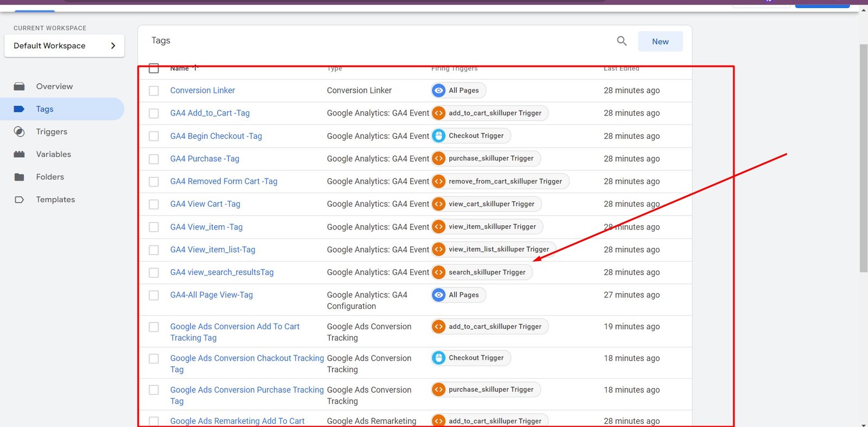Check the box for Conversion Linker

click(x=154, y=91)
